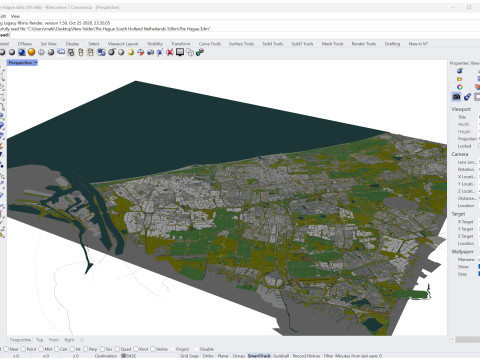Click the blue pushpin toolbar icon
The image size is (480, 360).
pos(160,52)
